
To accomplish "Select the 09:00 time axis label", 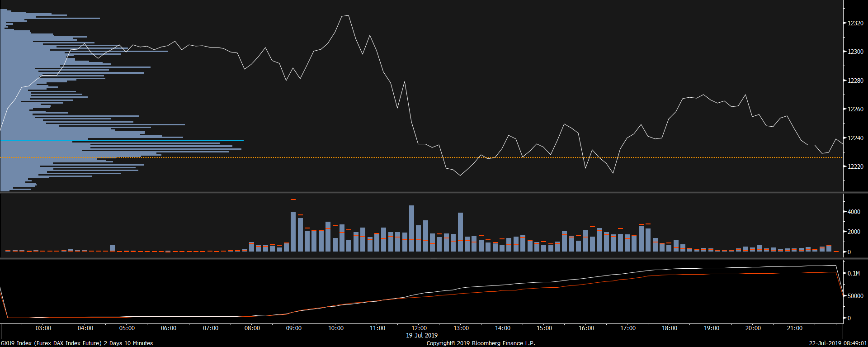I will pos(294,328).
